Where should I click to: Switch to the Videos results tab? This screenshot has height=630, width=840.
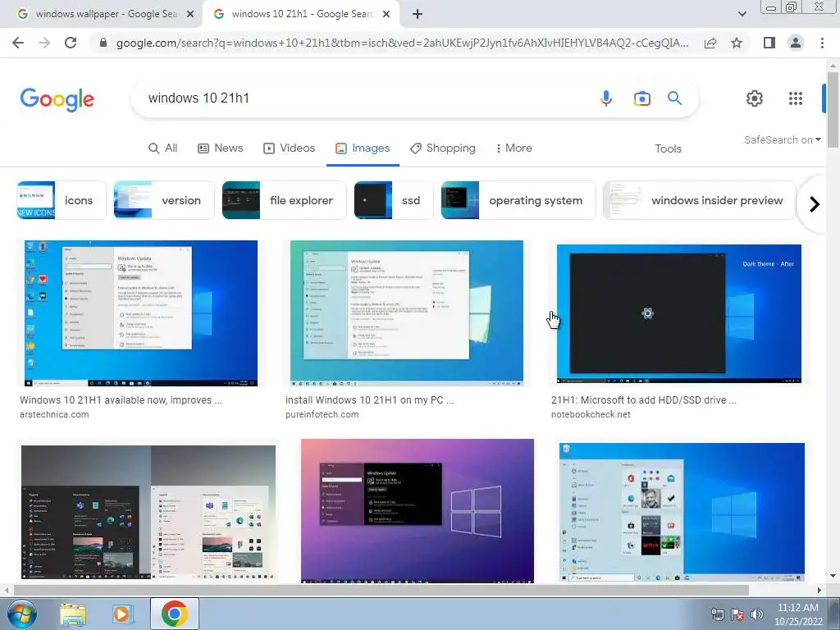289,148
